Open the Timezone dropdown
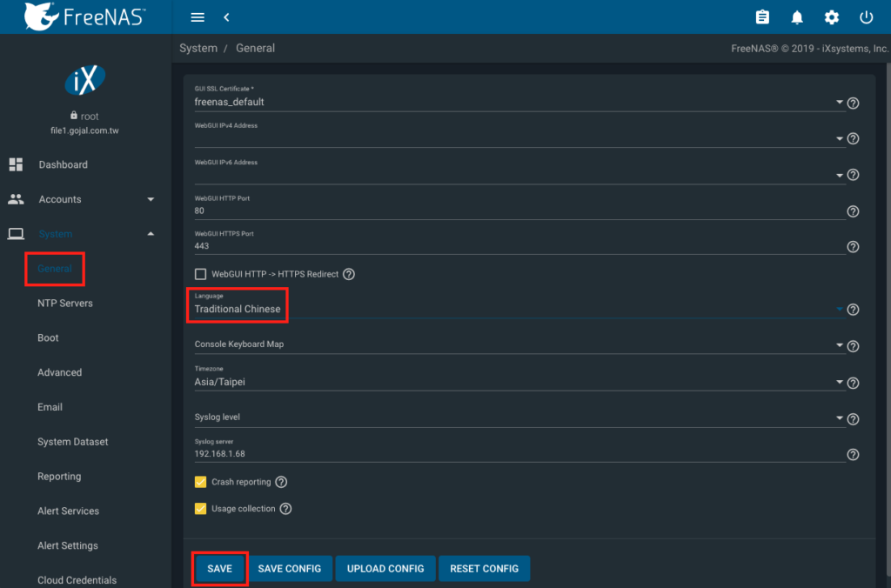 519,382
